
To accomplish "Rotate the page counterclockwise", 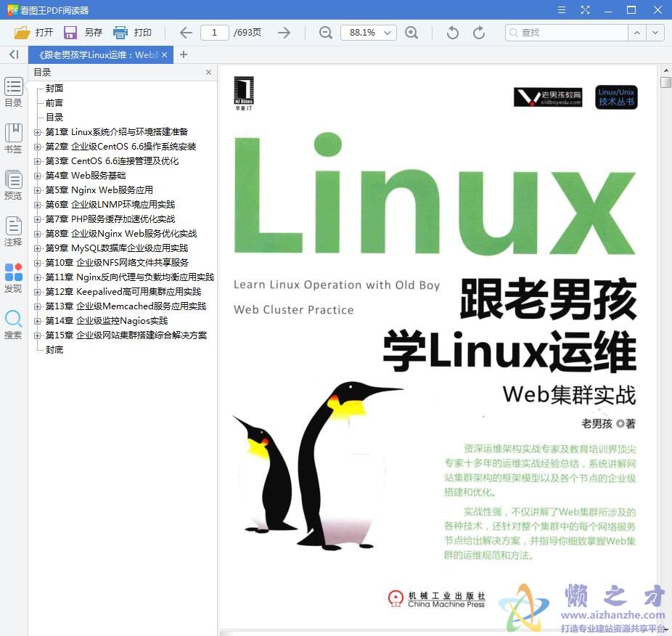I will pos(451,32).
